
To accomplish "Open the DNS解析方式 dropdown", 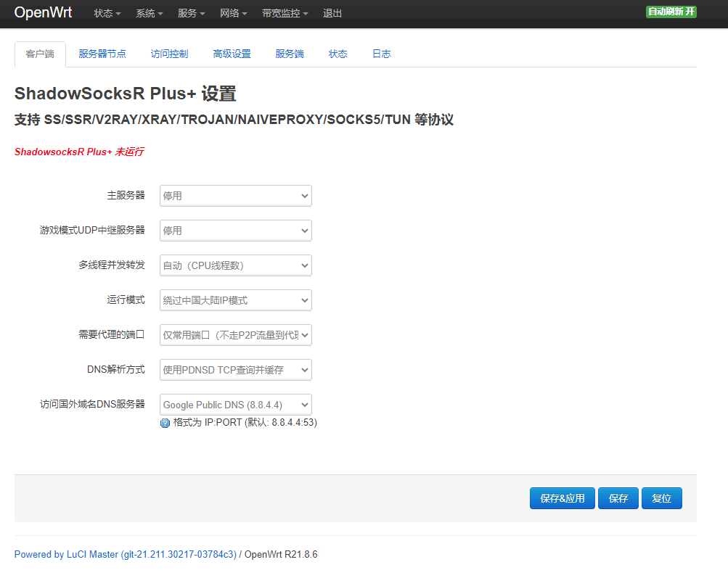I will pos(236,370).
